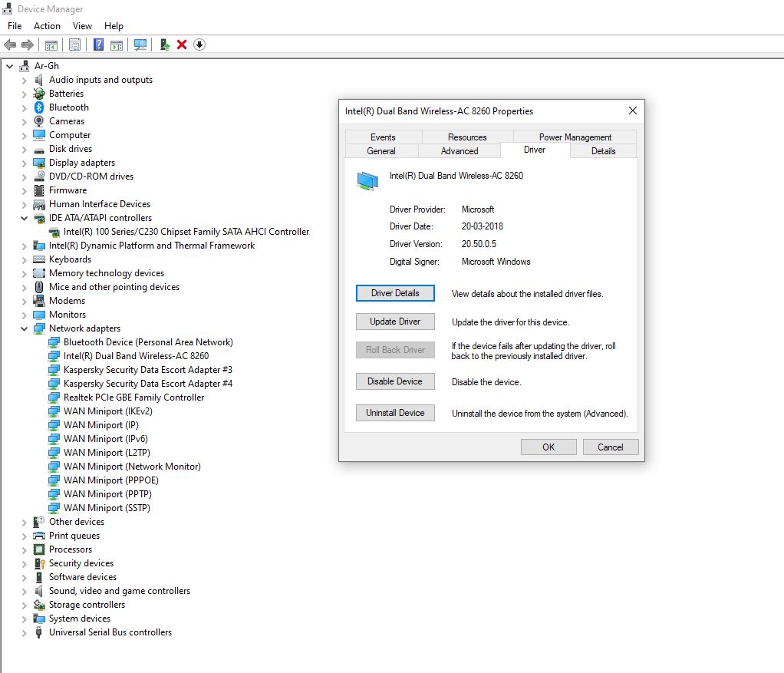Expand the System devices node

pyautogui.click(x=24, y=619)
